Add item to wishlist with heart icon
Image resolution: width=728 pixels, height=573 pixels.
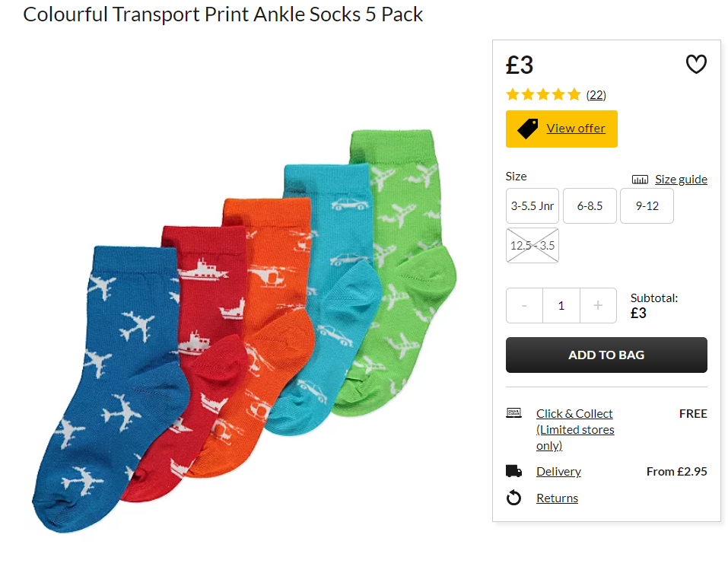pyautogui.click(x=696, y=65)
